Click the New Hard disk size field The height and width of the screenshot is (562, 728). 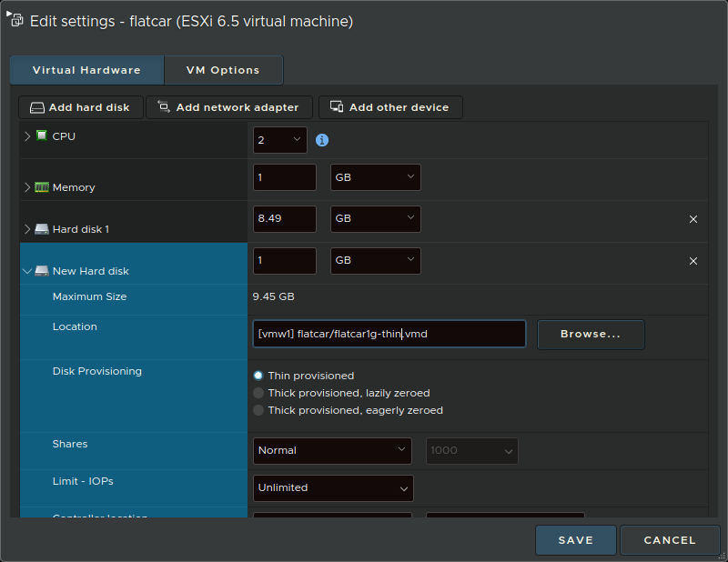click(285, 260)
